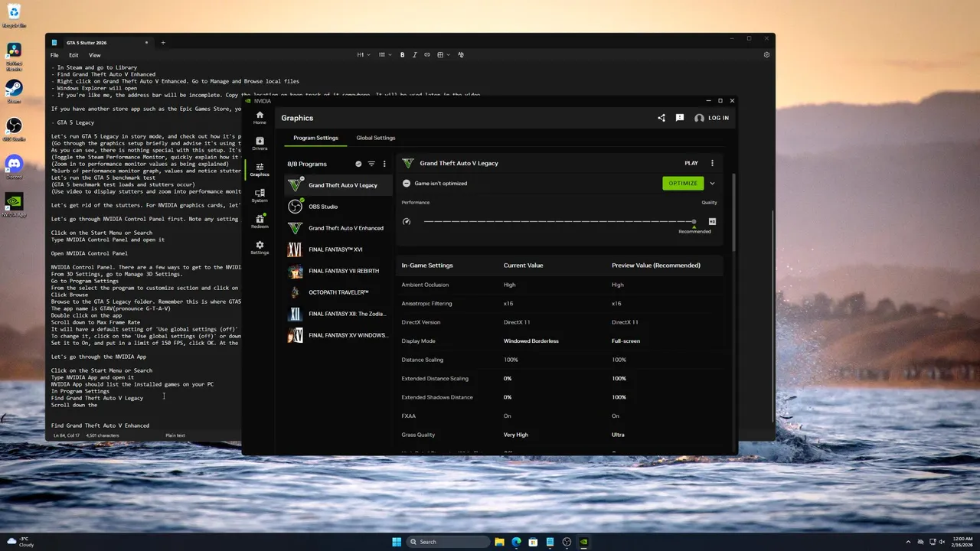Click the green OPTIMIZE button
This screenshot has height=551, width=980.
pyautogui.click(x=683, y=184)
